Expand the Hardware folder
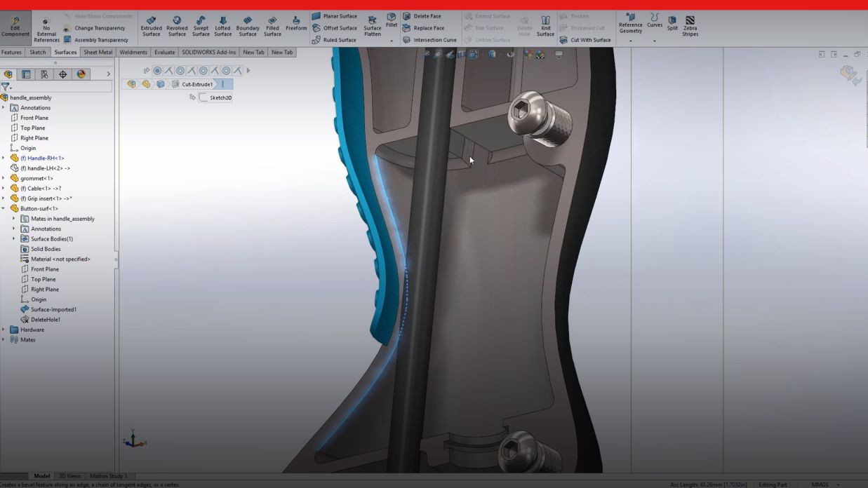868x488 pixels. [4, 330]
